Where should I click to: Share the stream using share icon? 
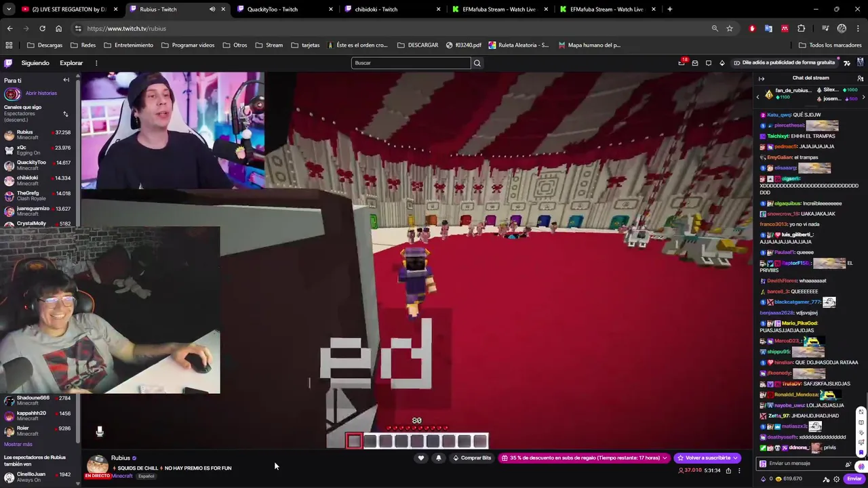(728, 470)
